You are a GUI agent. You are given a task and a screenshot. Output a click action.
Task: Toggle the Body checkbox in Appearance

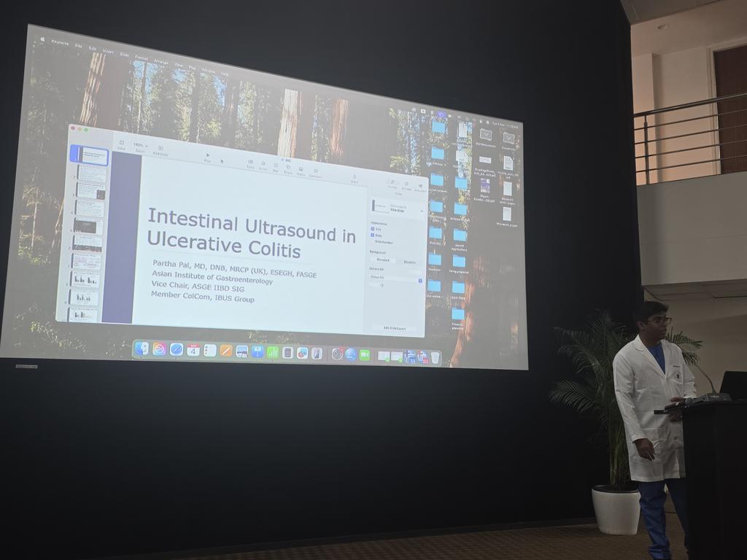(373, 236)
